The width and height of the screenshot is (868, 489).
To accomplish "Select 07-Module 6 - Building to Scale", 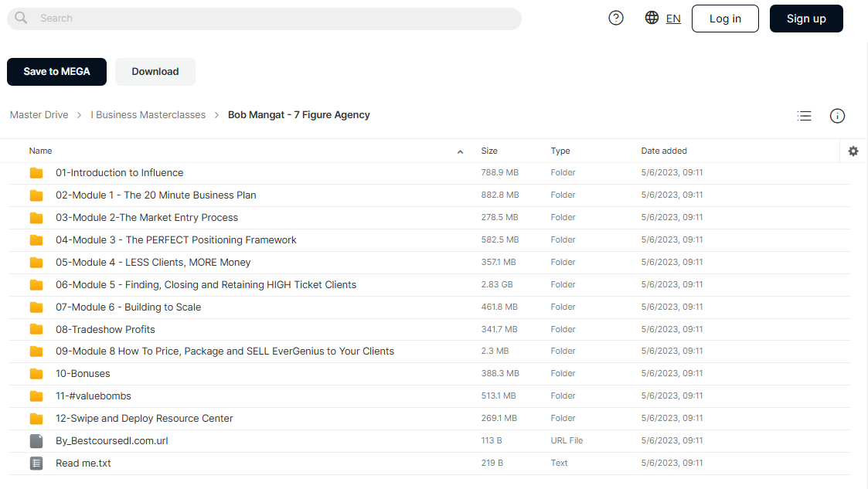I will [128, 307].
